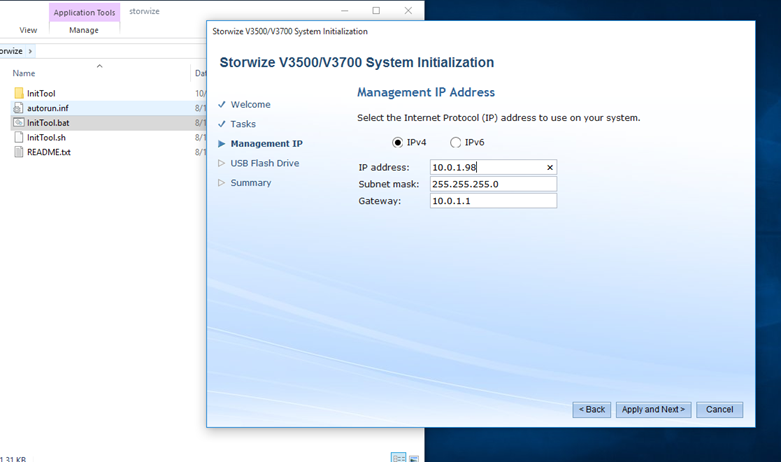Select README.txt file in Explorer

pyautogui.click(x=48, y=152)
